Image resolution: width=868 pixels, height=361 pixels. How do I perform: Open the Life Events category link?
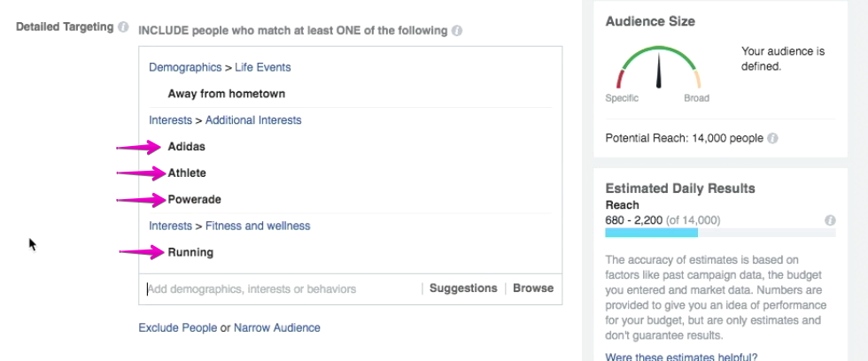click(262, 67)
